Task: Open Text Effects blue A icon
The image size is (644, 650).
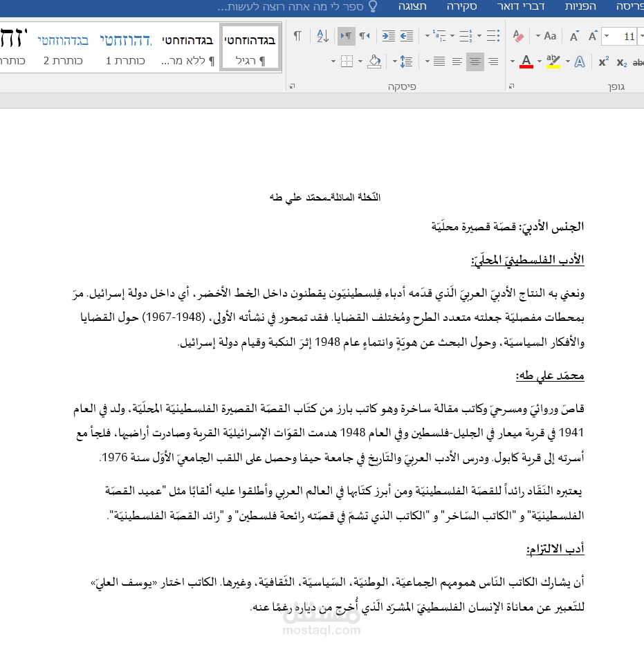Action: (x=580, y=62)
